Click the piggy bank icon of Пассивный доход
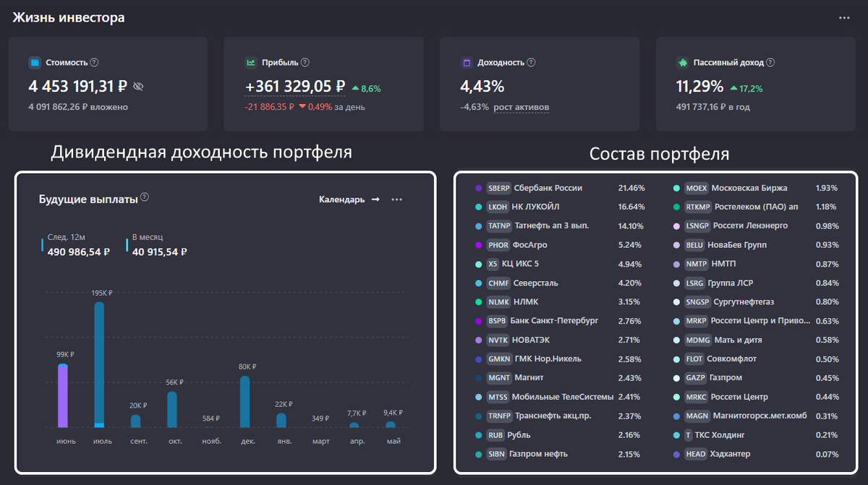Viewport: 868px width, 485px height. [x=681, y=62]
